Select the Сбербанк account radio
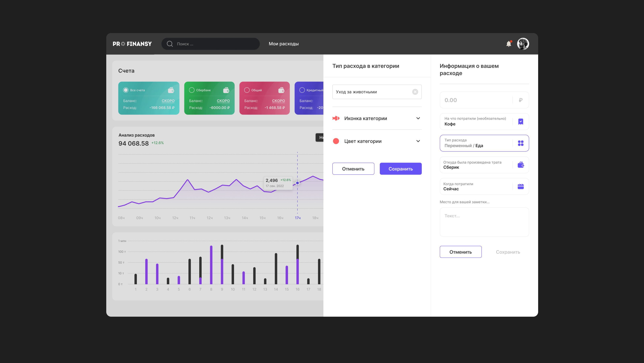 pyautogui.click(x=192, y=90)
